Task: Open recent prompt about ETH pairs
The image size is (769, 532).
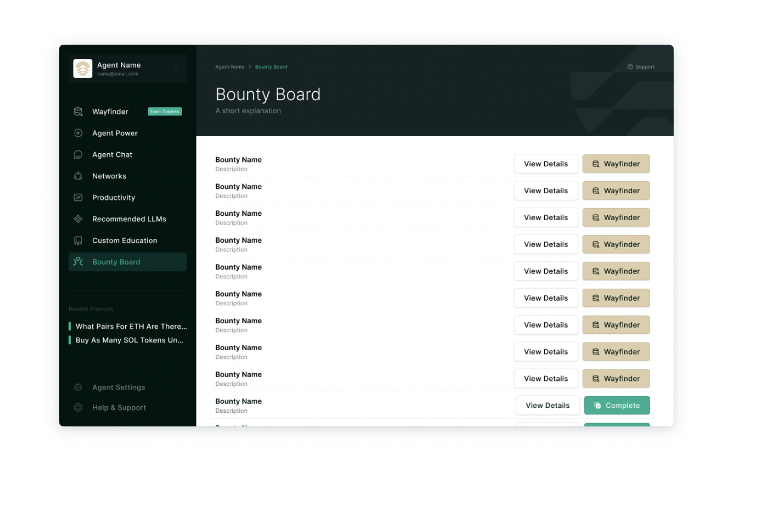Action: pyautogui.click(x=131, y=326)
